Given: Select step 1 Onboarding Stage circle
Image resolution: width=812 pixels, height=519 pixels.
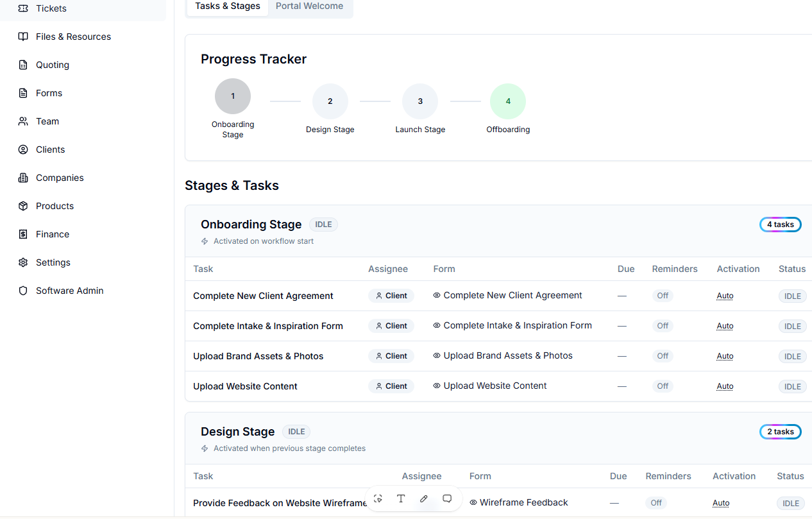Looking at the screenshot, I should coord(233,96).
